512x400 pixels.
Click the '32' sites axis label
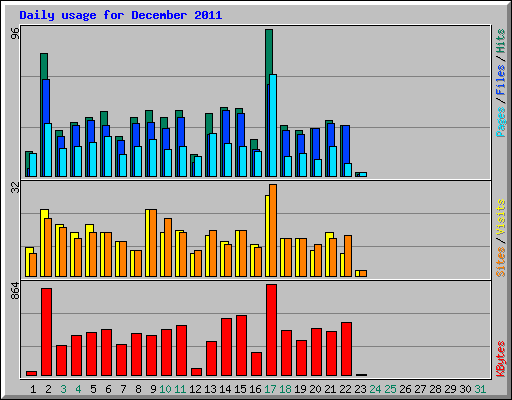(15, 188)
